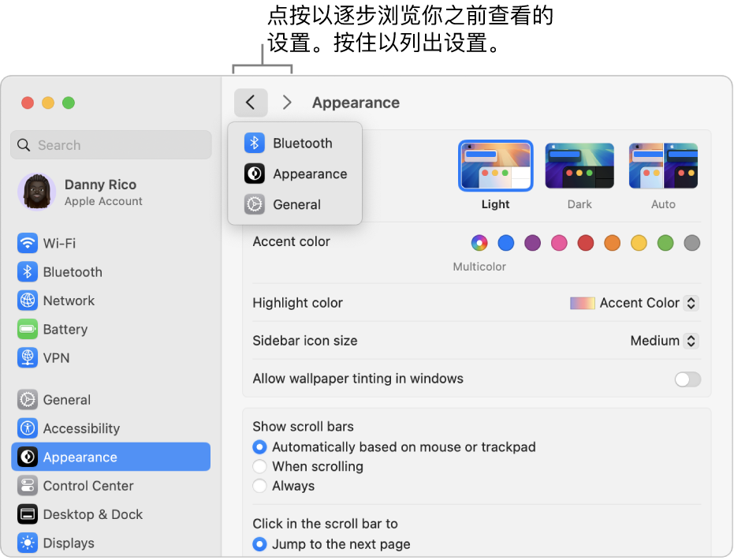
Task: Pick the green accent color
Action: (665, 243)
